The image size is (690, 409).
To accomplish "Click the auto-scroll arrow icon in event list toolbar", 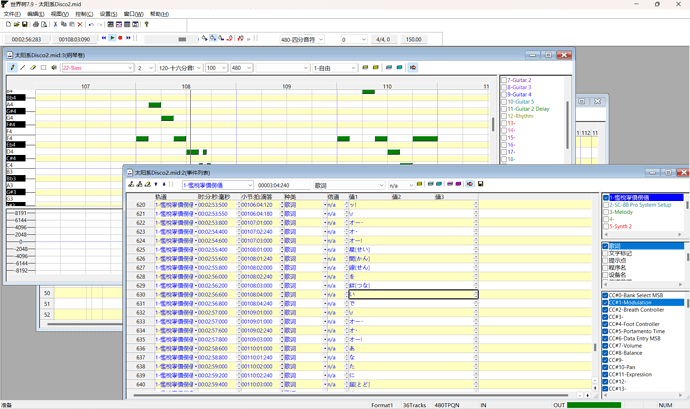I will [x=470, y=184].
